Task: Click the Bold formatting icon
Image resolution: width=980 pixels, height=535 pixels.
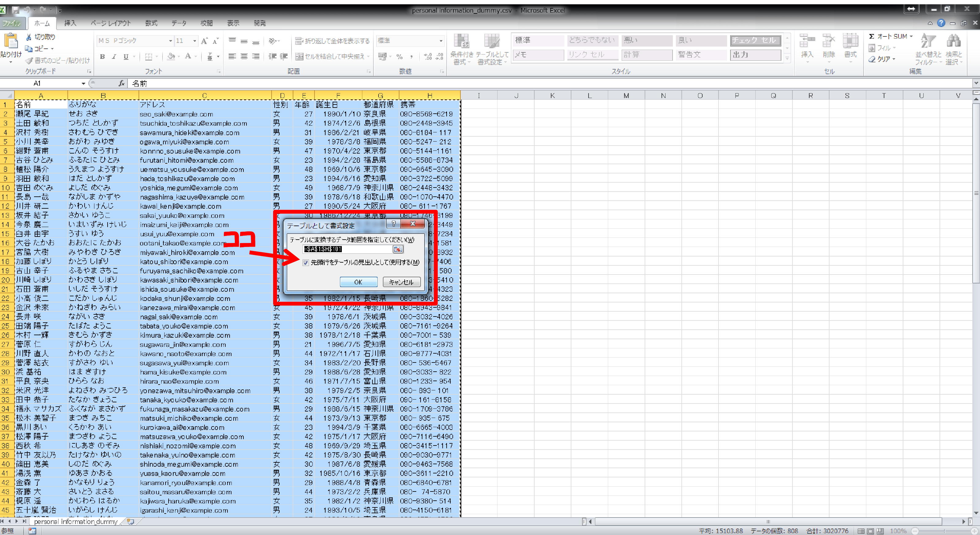Action: click(102, 57)
